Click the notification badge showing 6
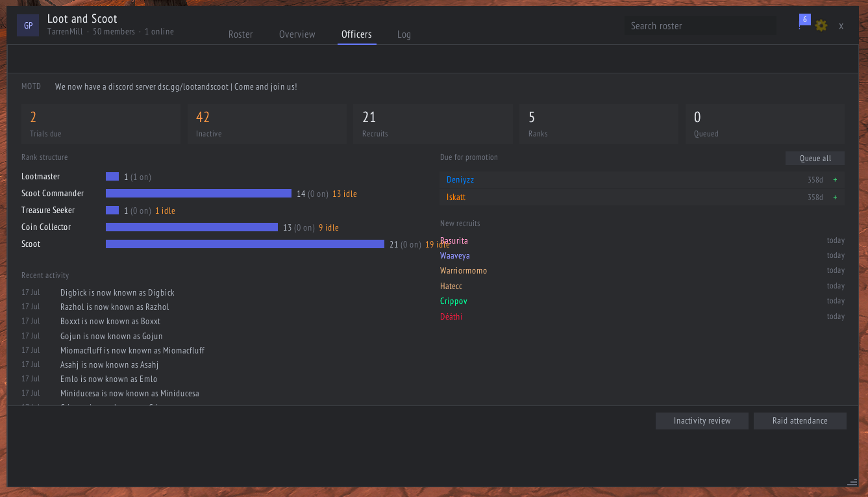 [x=805, y=19]
